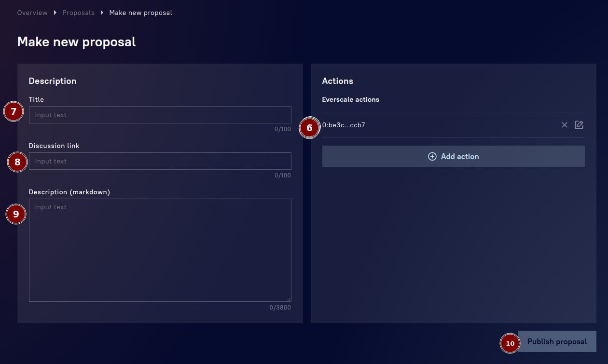Click the red step marker numbered 8

click(17, 162)
